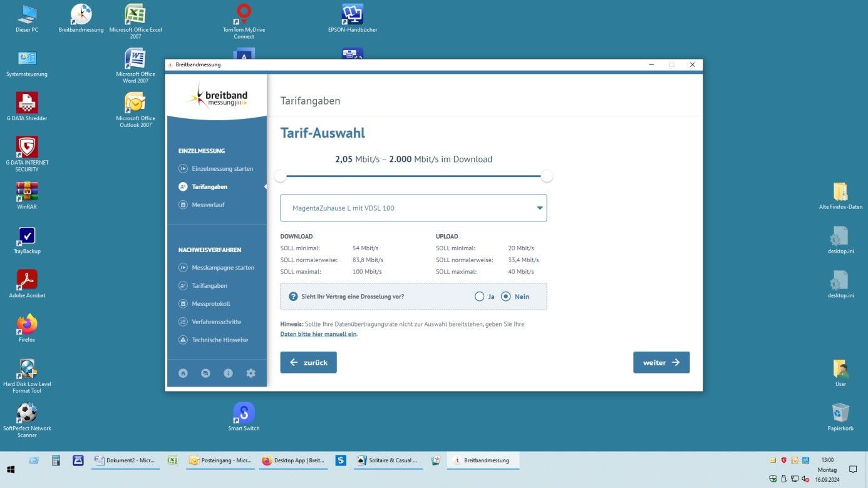Select the TomTom MyDrive Connect icon
This screenshot has width=868, height=488.
[244, 21]
